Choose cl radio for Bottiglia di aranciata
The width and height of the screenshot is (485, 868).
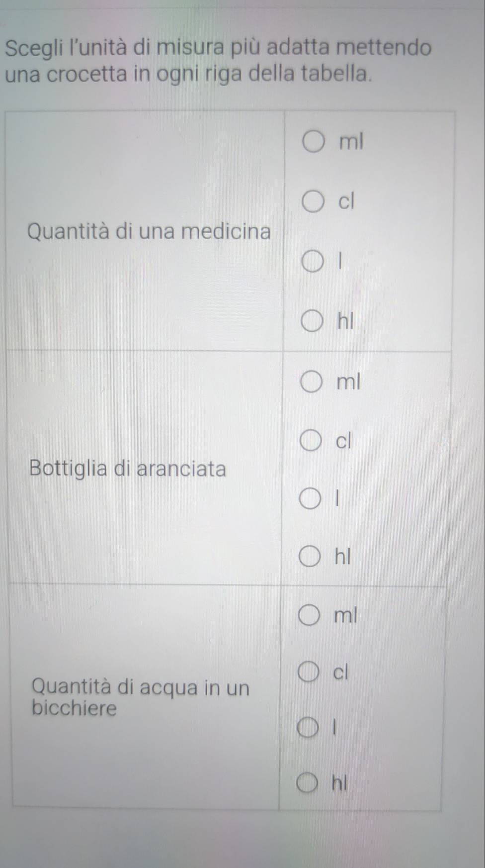pos(311,441)
